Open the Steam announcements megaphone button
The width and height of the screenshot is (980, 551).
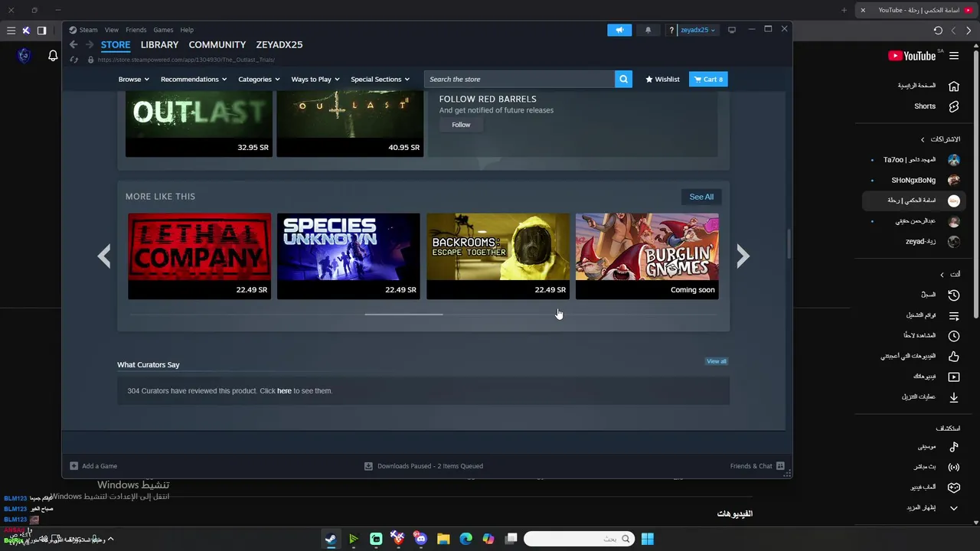pos(619,30)
